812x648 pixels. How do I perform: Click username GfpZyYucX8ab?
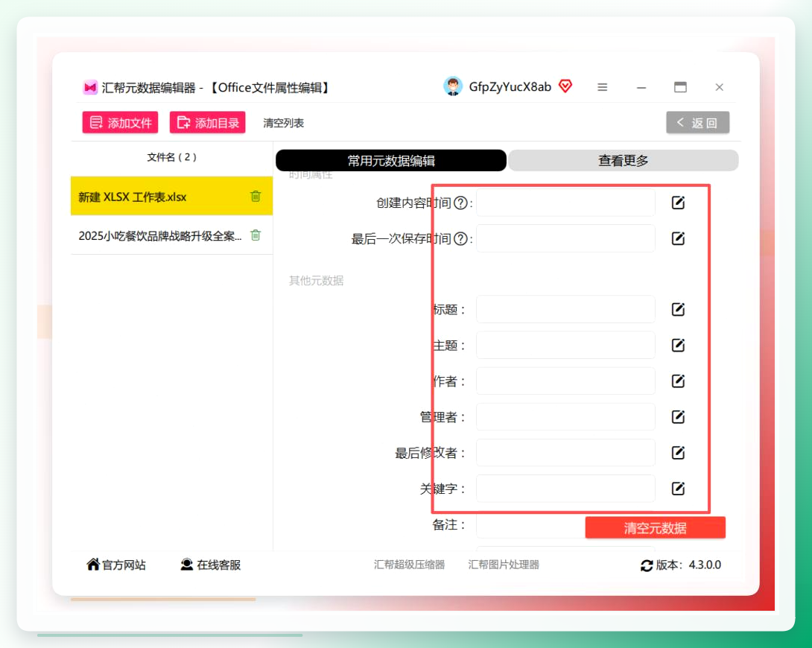(x=510, y=87)
